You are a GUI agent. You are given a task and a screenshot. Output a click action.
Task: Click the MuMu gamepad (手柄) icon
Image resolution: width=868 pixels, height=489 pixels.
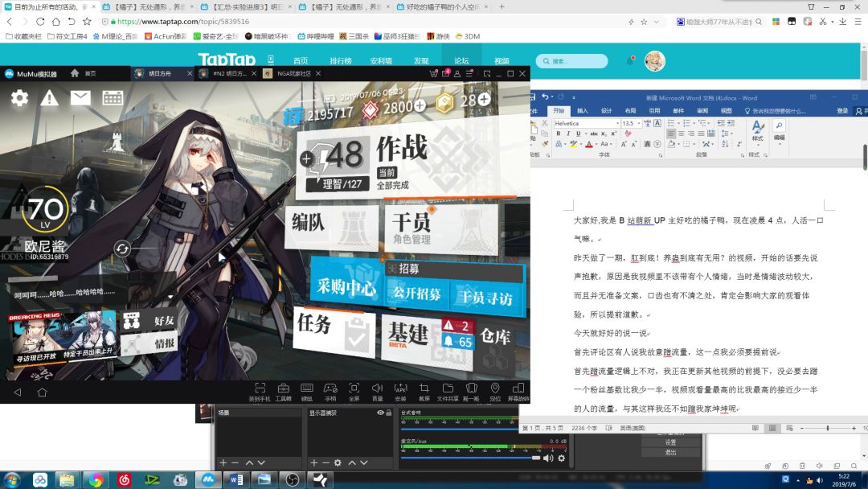point(330,389)
